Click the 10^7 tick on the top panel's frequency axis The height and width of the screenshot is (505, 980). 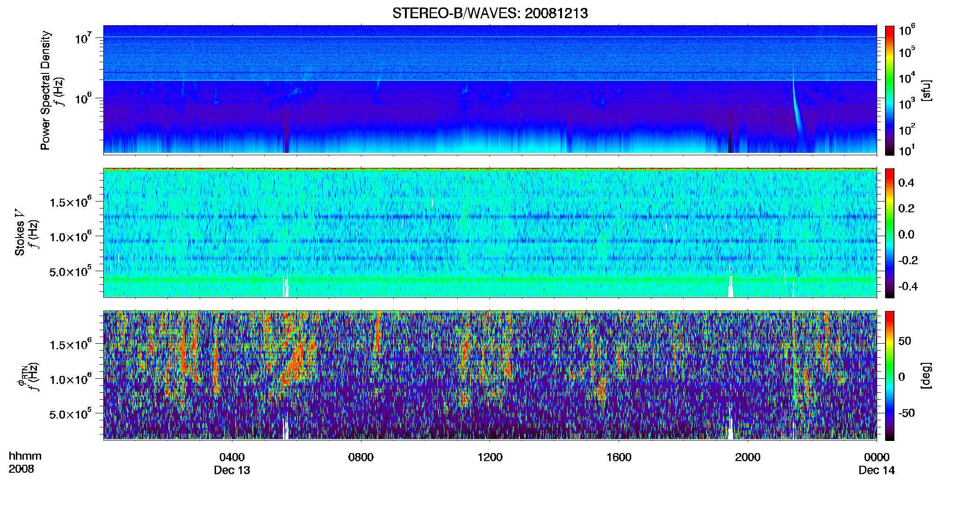pos(83,38)
